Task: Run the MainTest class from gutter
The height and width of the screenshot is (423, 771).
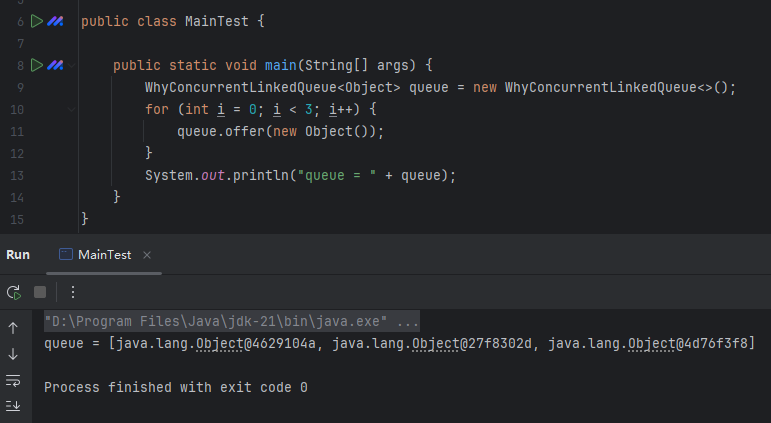Action: tap(37, 21)
